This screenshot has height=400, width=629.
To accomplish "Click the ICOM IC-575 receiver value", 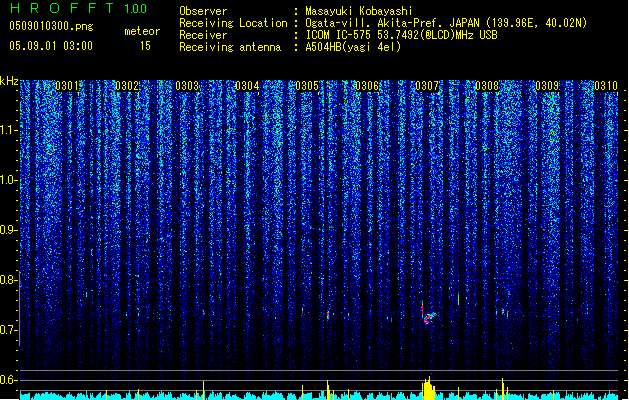I will point(401,35).
